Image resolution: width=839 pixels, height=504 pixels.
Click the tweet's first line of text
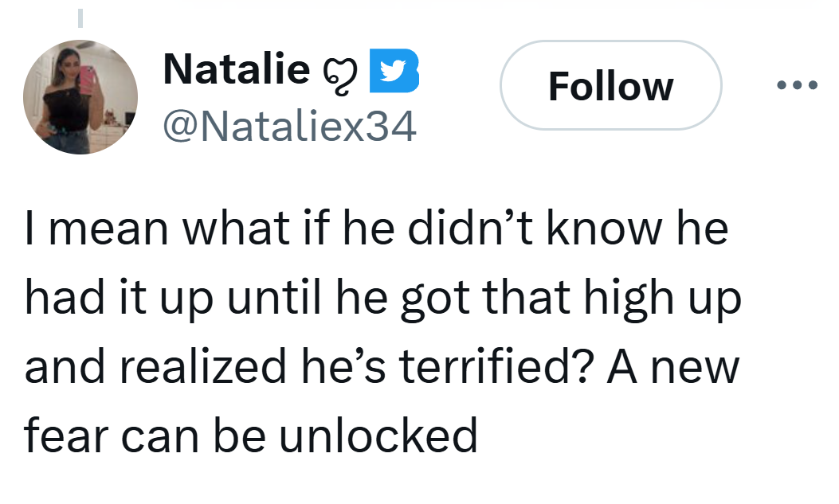pyautogui.click(x=376, y=229)
